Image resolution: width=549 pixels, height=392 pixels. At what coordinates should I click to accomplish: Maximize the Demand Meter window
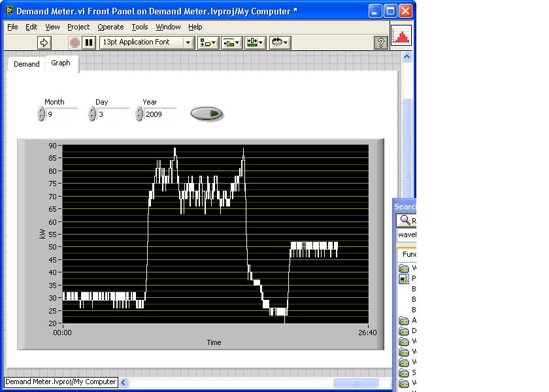pos(390,11)
